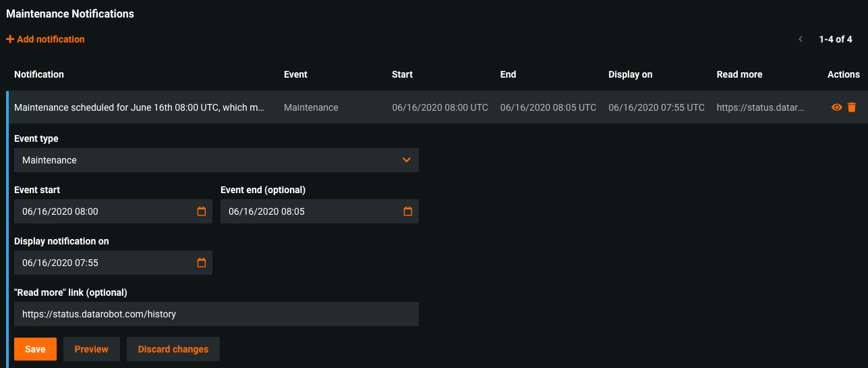Viewport: 868px width, 368px height.
Task: Click the End column header
Action: 508,74
